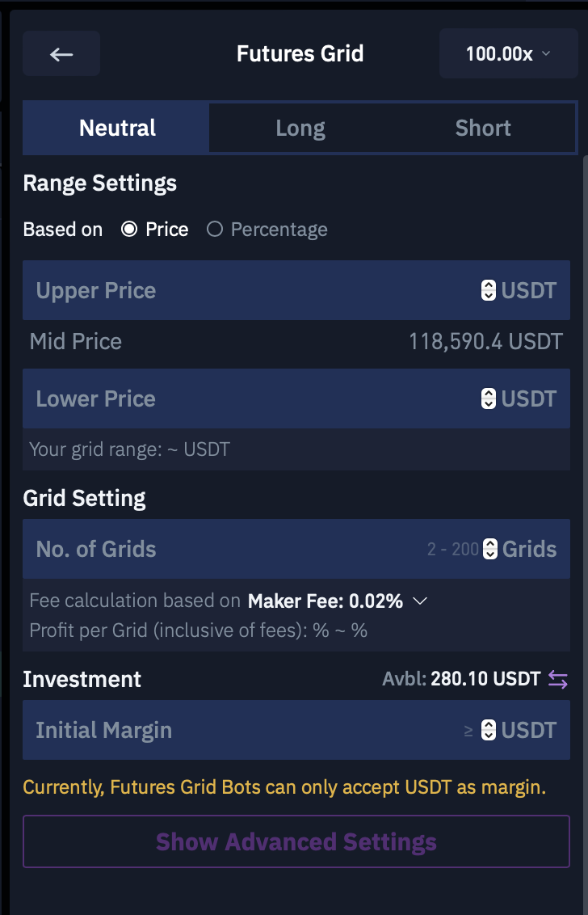
Task: Expand the Maker Fee 0.02% dropdown
Action: [338, 601]
